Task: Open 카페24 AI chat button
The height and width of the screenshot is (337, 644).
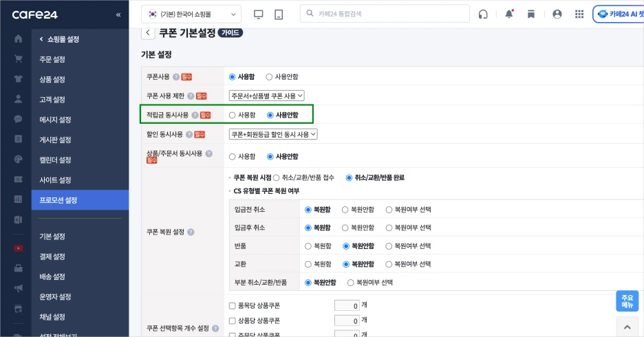Action: click(619, 14)
